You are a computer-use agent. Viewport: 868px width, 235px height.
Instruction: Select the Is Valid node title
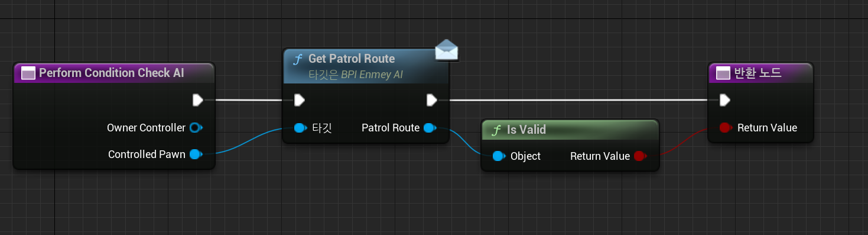pyautogui.click(x=526, y=130)
